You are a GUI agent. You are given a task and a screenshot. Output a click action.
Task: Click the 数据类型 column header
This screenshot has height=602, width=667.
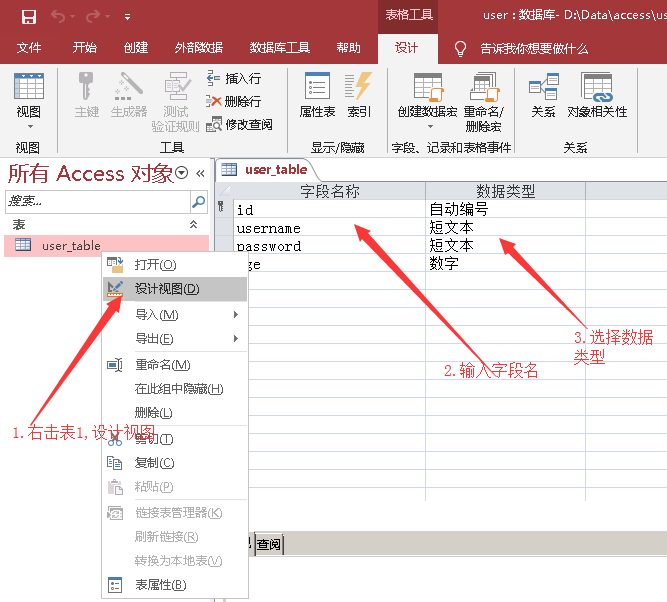[505, 191]
